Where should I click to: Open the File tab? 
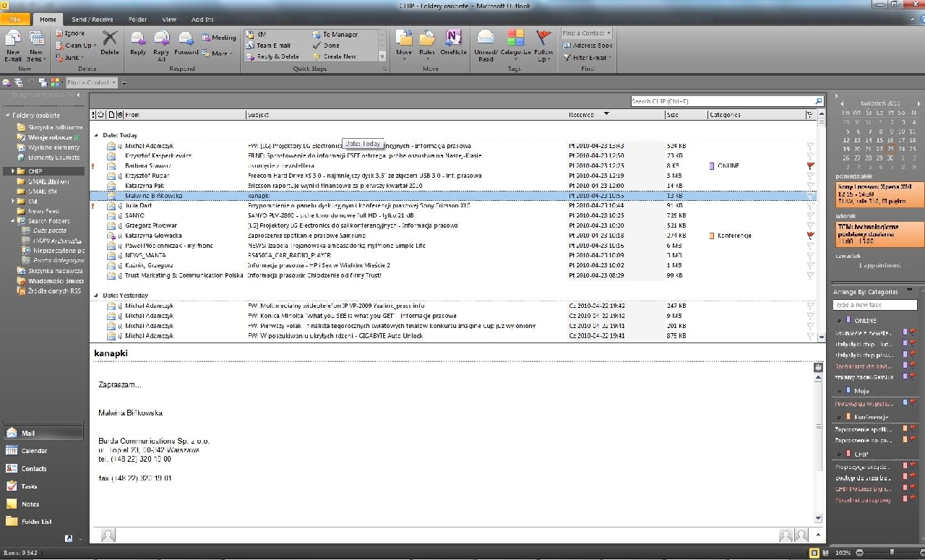[16, 20]
